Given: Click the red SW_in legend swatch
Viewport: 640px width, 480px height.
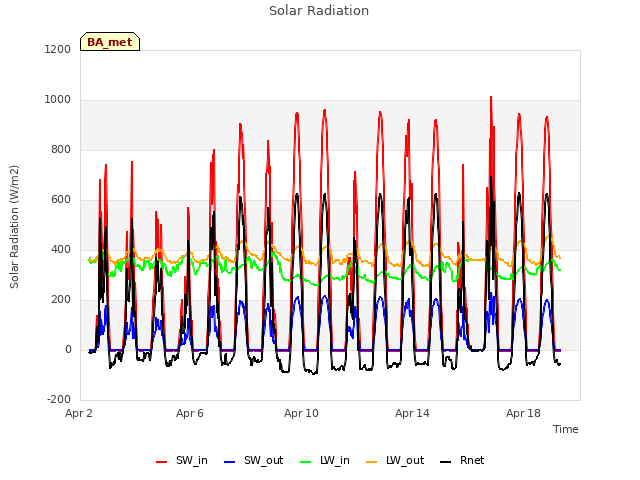Looking at the screenshot, I should click(162, 462).
